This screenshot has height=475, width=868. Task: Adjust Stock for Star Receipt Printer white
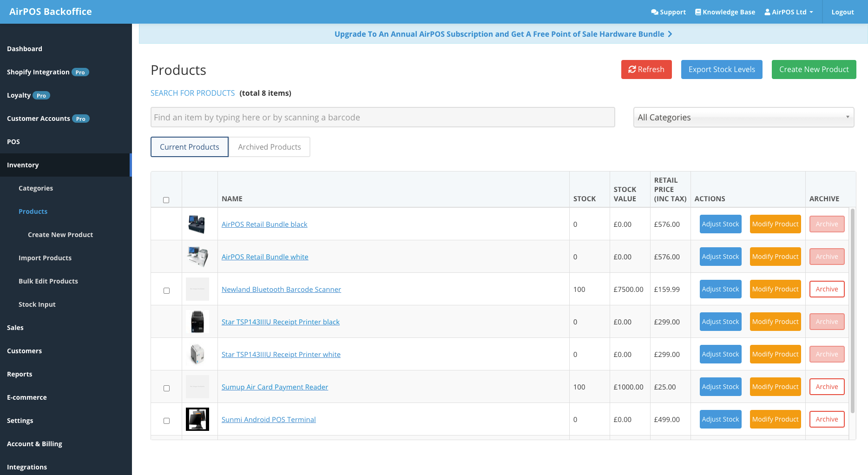(x=720, y=354)
